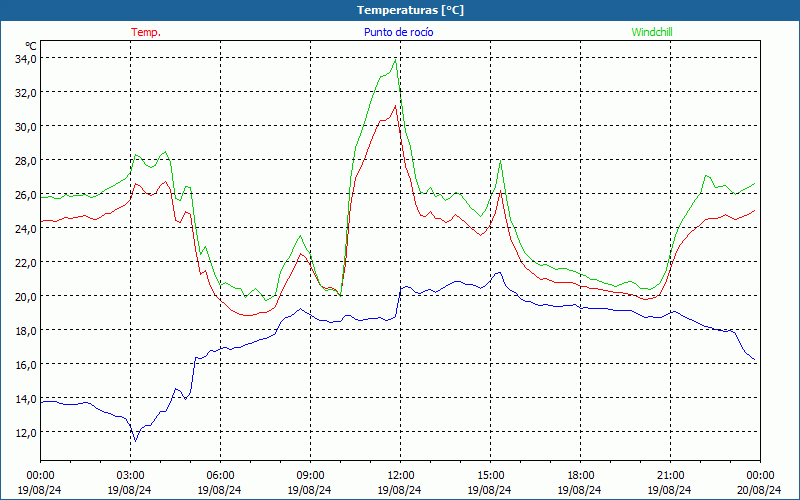Click the '34,0' y-axis value
Viewport: 800px width, 500px height.
(26, 59)
